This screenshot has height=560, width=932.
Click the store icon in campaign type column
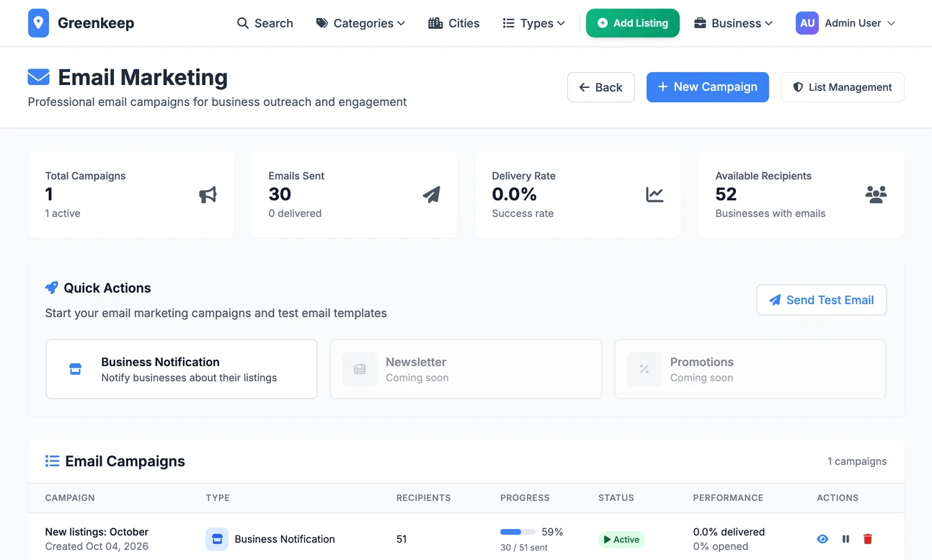[217, 539]
